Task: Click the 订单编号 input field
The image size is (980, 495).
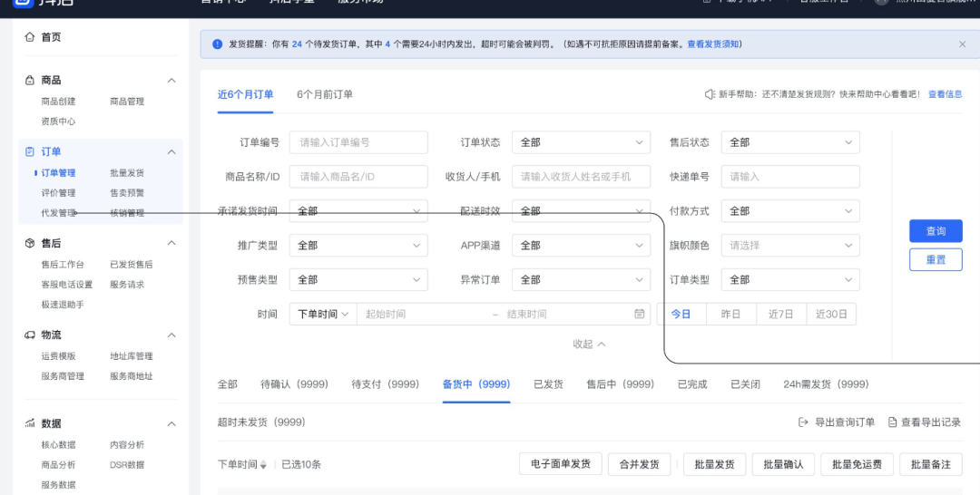Action: (358, 142)
